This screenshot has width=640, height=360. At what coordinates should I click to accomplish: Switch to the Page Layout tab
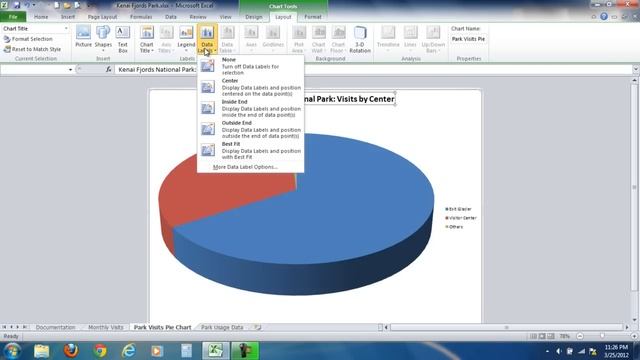pos(102,17)
